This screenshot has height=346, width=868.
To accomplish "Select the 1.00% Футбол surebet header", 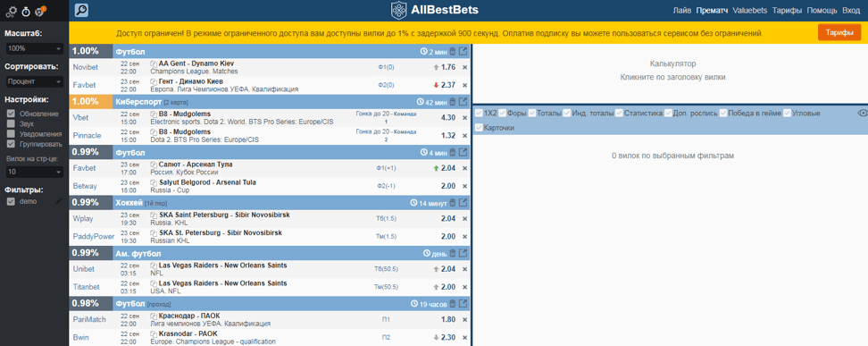I will coord(270,52).
